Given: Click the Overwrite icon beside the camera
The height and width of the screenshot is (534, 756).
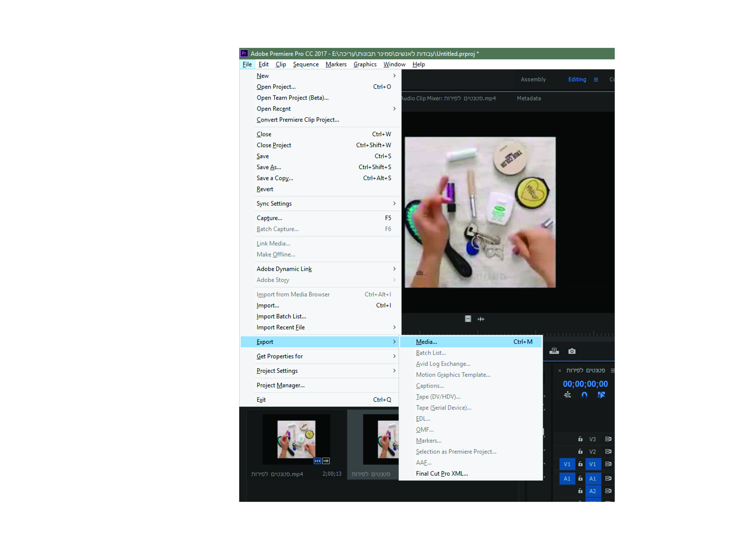Looking at the screenshot, I should [x=554, y=351].
